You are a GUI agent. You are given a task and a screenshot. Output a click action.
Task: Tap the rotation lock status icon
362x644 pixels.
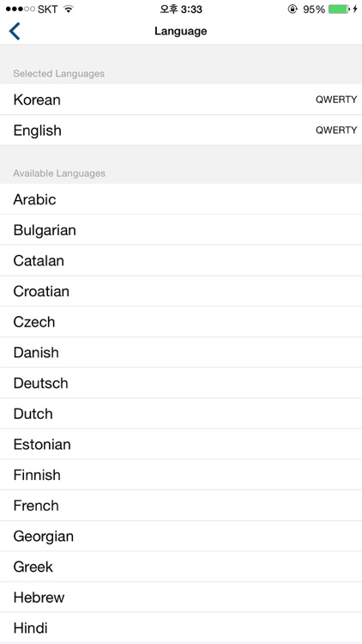[293, 9]
